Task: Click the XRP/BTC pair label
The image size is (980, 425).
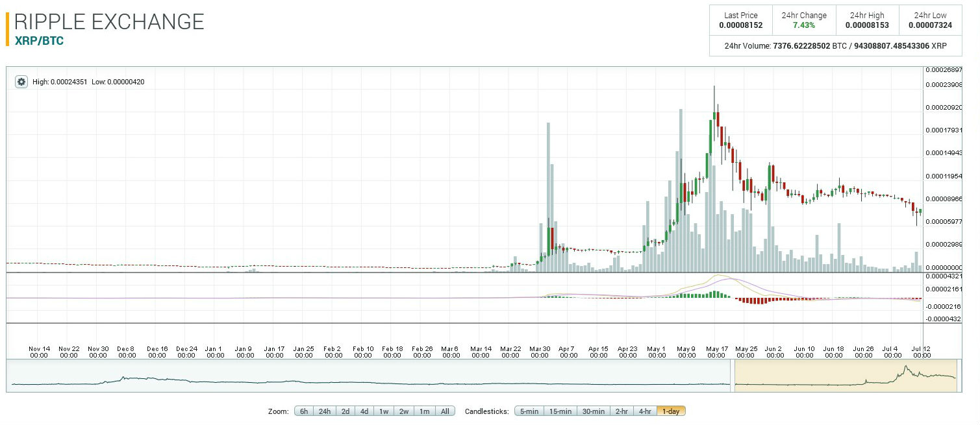Action: tap(39, 40)
